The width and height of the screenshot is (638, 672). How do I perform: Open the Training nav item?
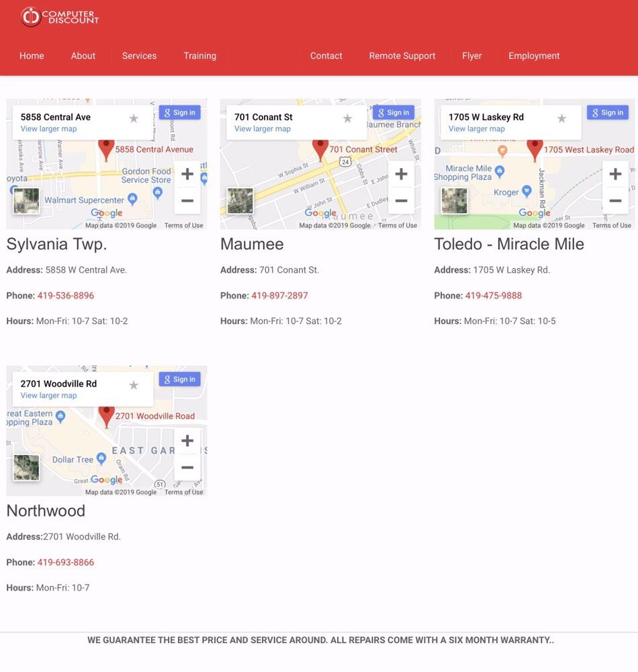(x=199, y=56)
